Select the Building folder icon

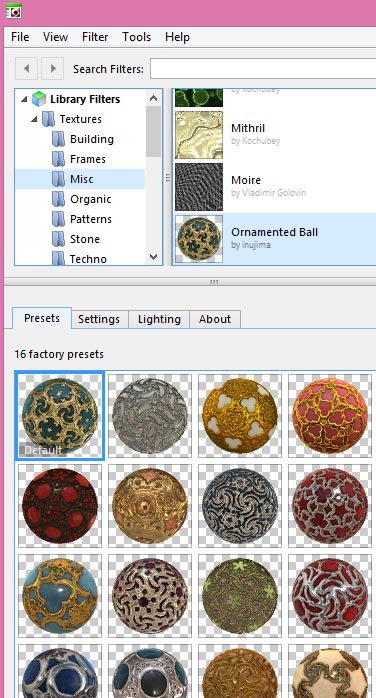coord(58,139)
